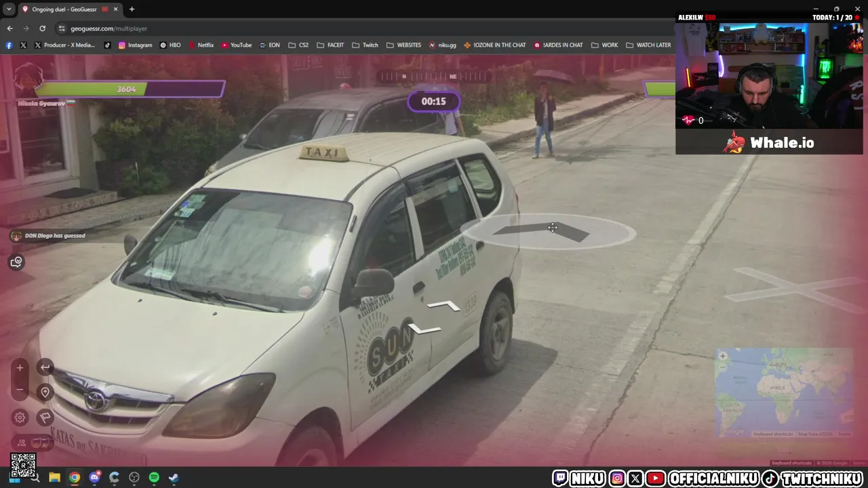Viewport: 868px width, 488px height.
Task: Open Spotify from the taskbar
Action: pos(154,478)
